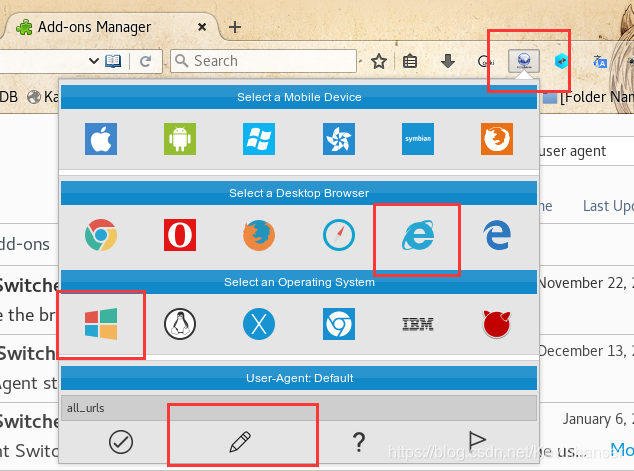The height and width of the screenshot is (471, 634).
Task: Choose the Windows Phone mobile device
Action: pos(259,139)
